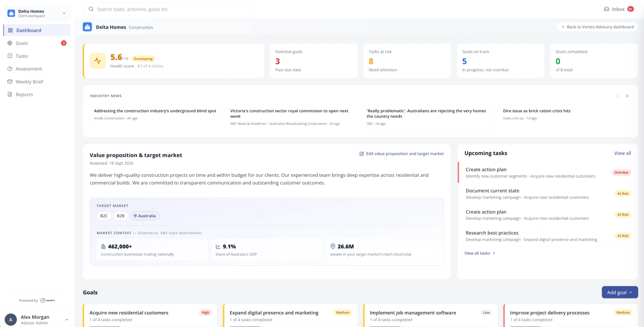
Task: Open the Inbox
Action: click(619, 9)
